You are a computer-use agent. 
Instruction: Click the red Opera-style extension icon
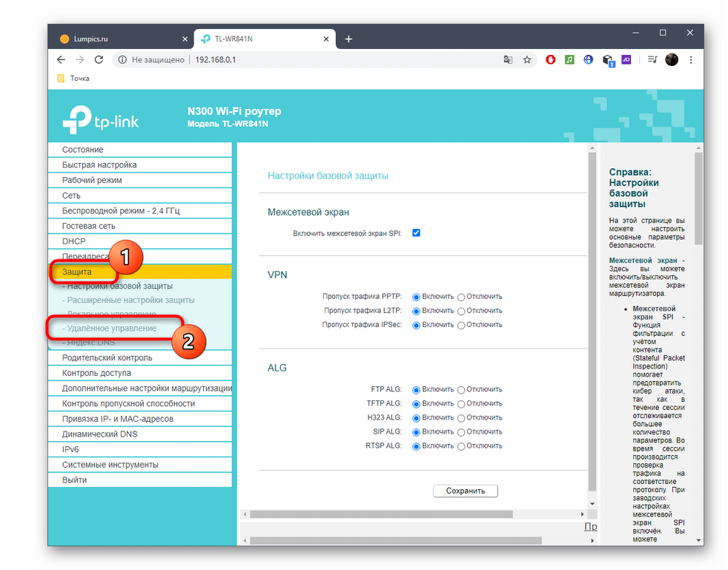[x=551, y=60]
